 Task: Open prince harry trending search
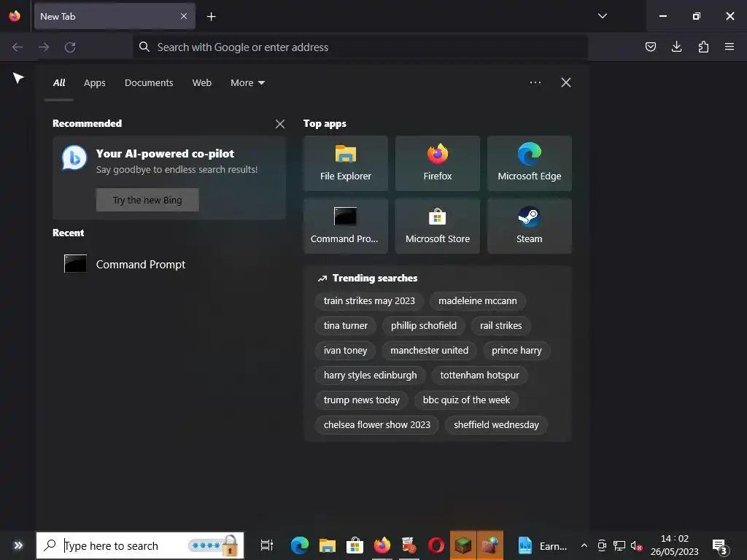pyautogui.click(x=516, y=351)
